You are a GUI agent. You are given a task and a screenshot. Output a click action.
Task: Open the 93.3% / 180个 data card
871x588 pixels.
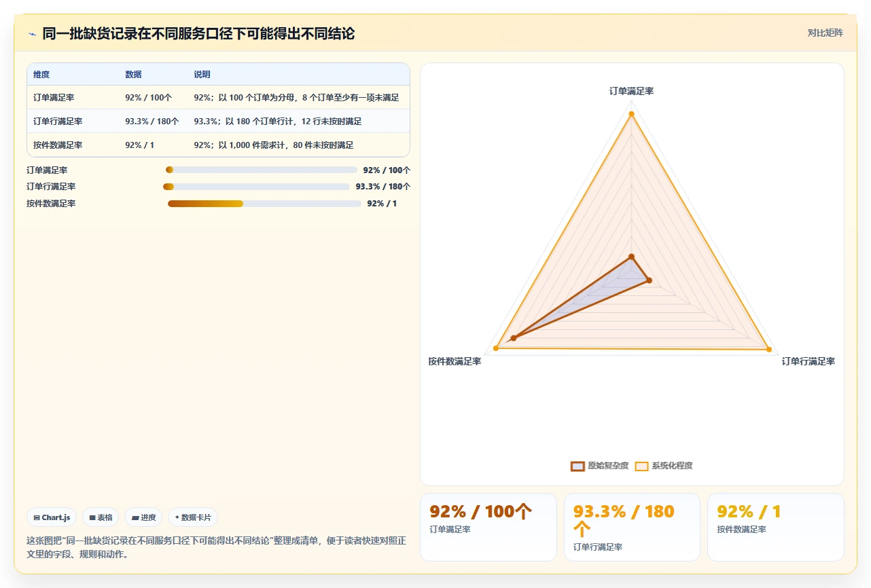click(632, 527)
